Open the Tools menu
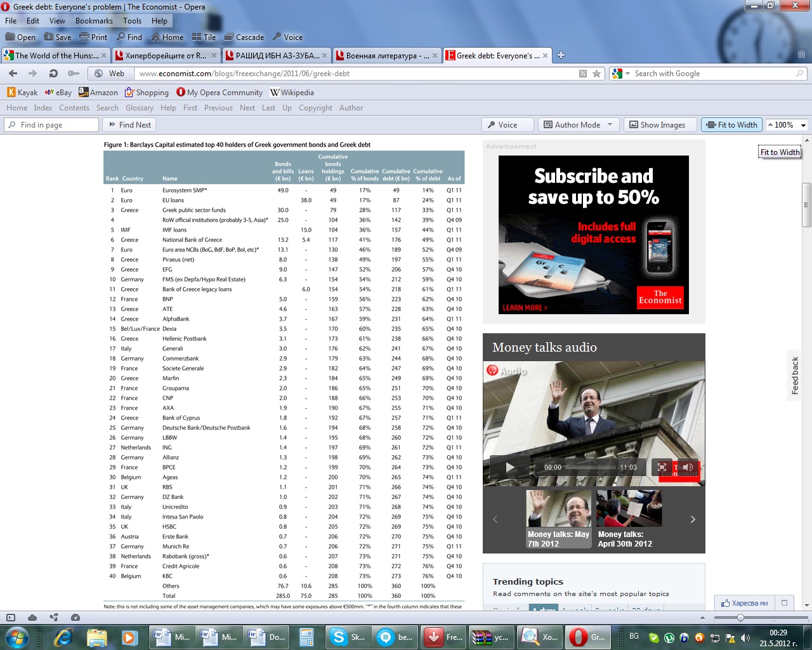This screenshot has width=812, height=650. point(132,21)
